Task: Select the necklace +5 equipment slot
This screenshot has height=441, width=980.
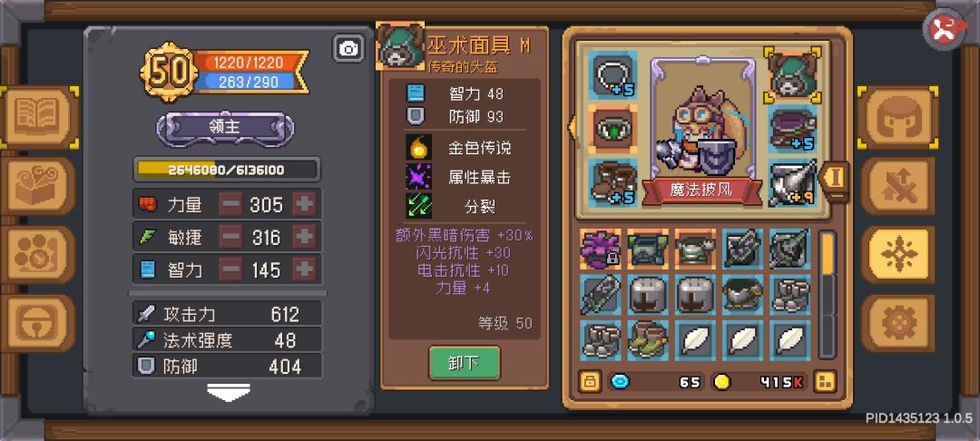Action: click(x=612, y=75)
